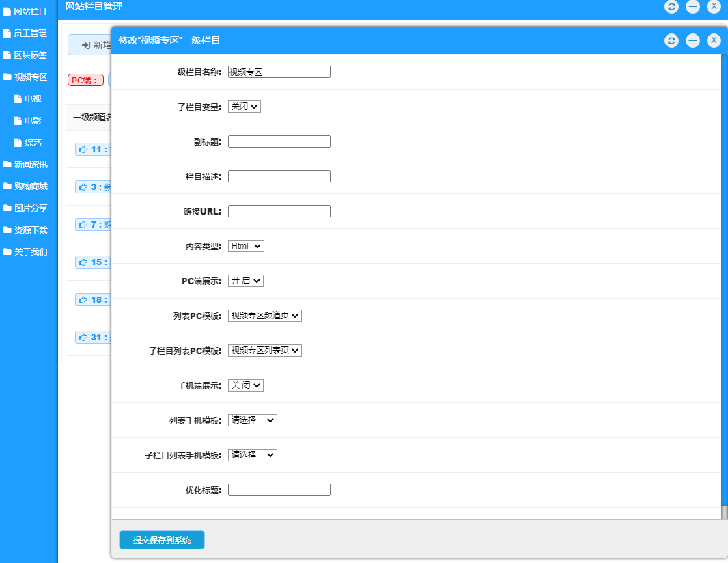Open the 列表手机模板 dropdown
This screenshot has height=563, width=728.
click(253, 420)
